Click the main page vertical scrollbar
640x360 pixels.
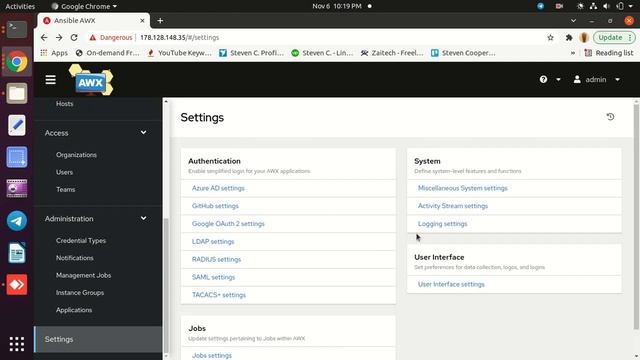[x=636, y=216]
